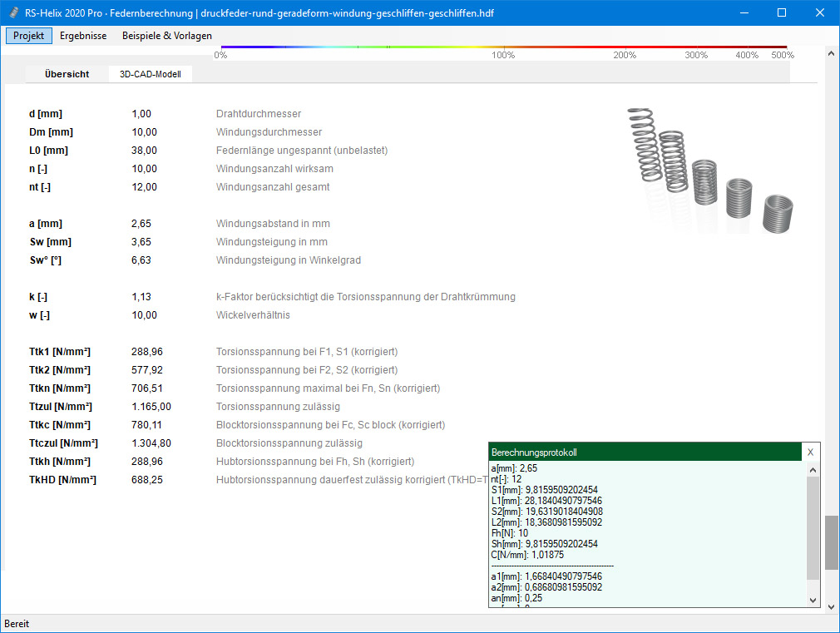Screen dimensions: 840x633
Task: Click the main window vertical scrollbar thumb
Action: coord(831,542)
